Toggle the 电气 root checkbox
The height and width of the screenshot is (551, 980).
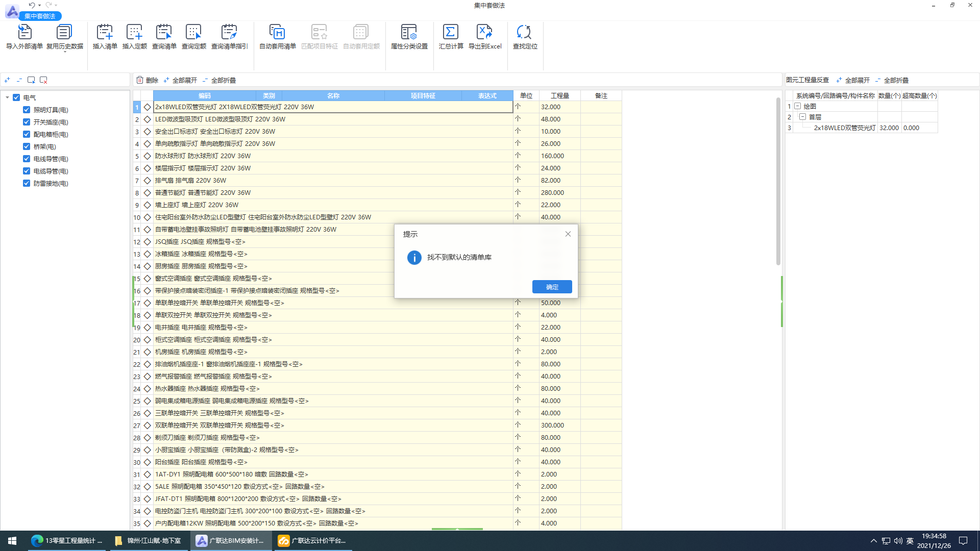(x=16, y=97)
